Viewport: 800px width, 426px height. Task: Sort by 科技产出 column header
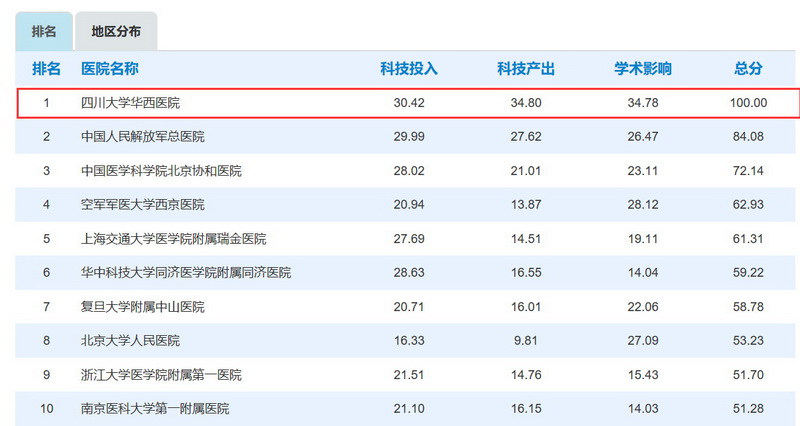click(526, 68)
